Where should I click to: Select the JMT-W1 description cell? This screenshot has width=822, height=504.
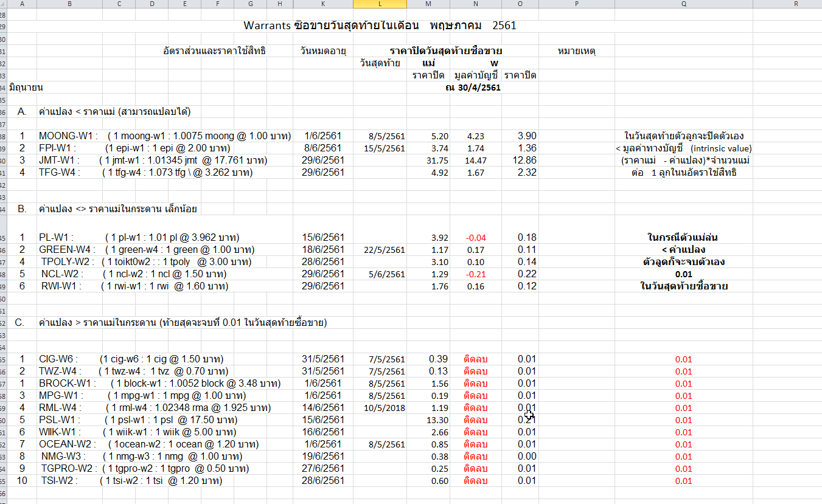click(x=154, y=161)
